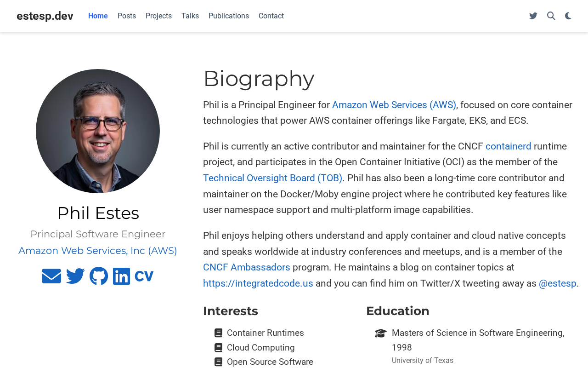
Task: Go to the Posts menu item
Action: point(127,16)
